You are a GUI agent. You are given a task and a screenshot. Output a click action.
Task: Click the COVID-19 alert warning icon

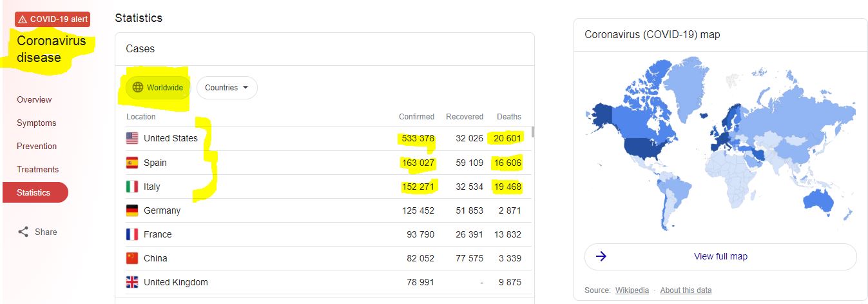pos(23,19)
